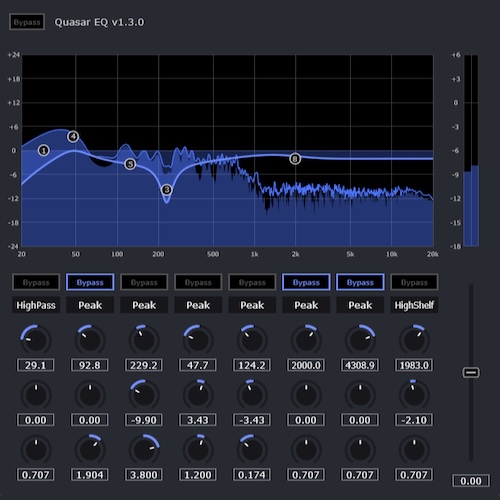The image size is (500, 500).
Task: Disable Bypass above the 2000.0 frequency band
Action: (x=306, y=282)
